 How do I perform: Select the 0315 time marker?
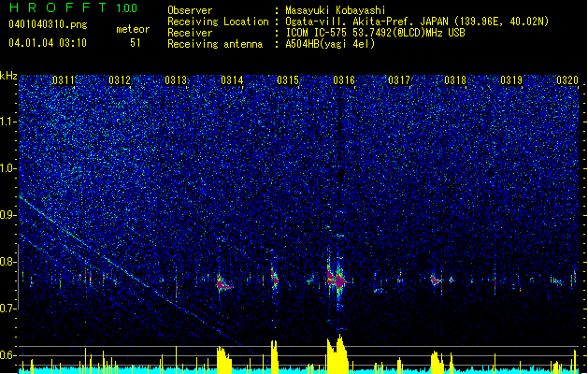tap(288, 79)
